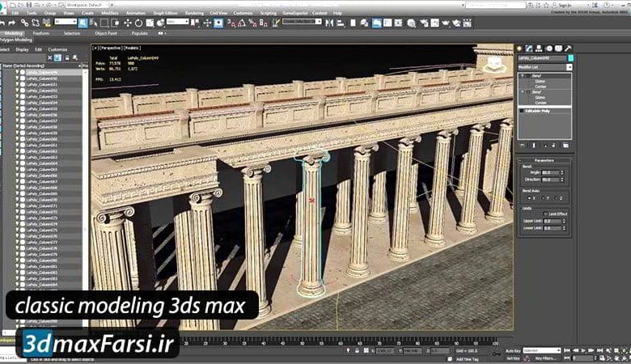This screenshot has width=631, height=364.
Task: Switch to the Object Paint ribbon tab
Action: (x=106, y=33)
